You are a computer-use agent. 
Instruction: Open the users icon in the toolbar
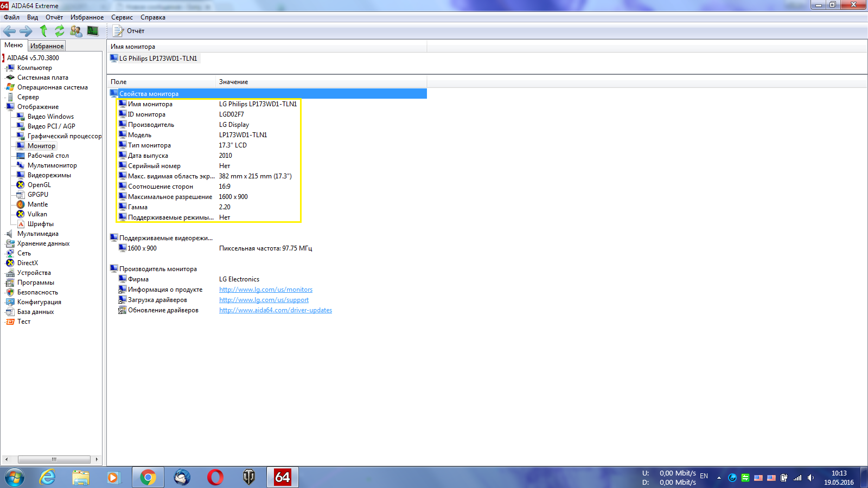(x=76, y=31)
